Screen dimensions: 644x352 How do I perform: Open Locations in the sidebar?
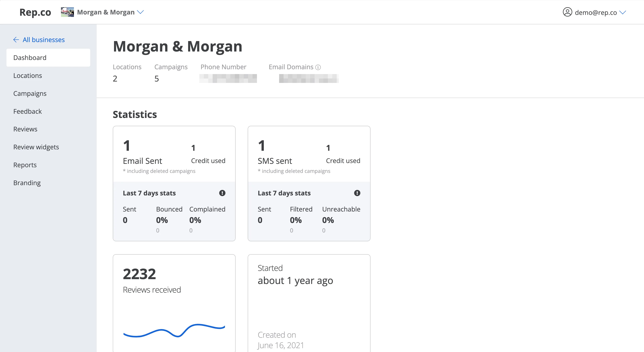click(48, 75)
